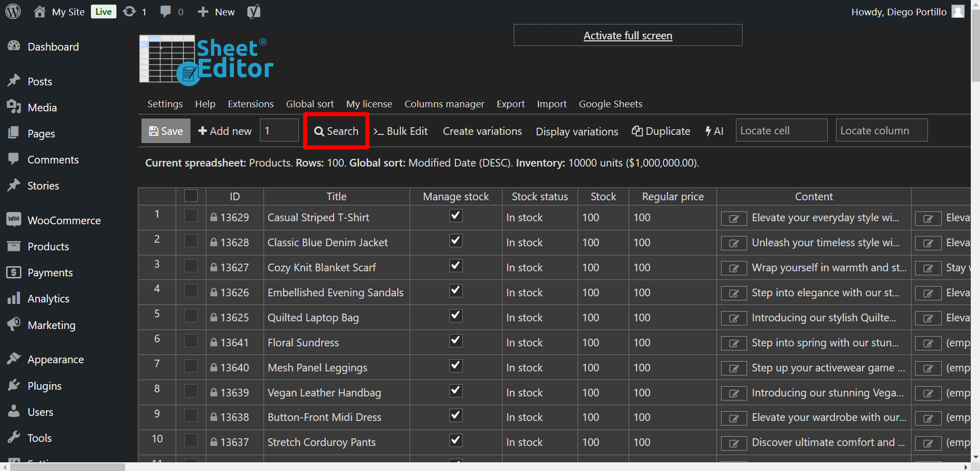Click the Save button
980x471 pixels.
click(166, 131)
